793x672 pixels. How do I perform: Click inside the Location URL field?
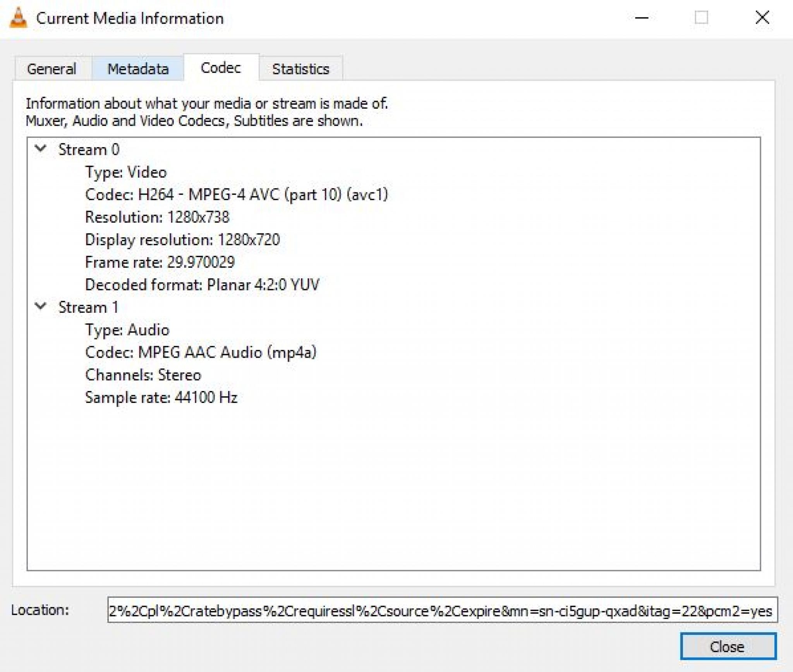[441, 611]
